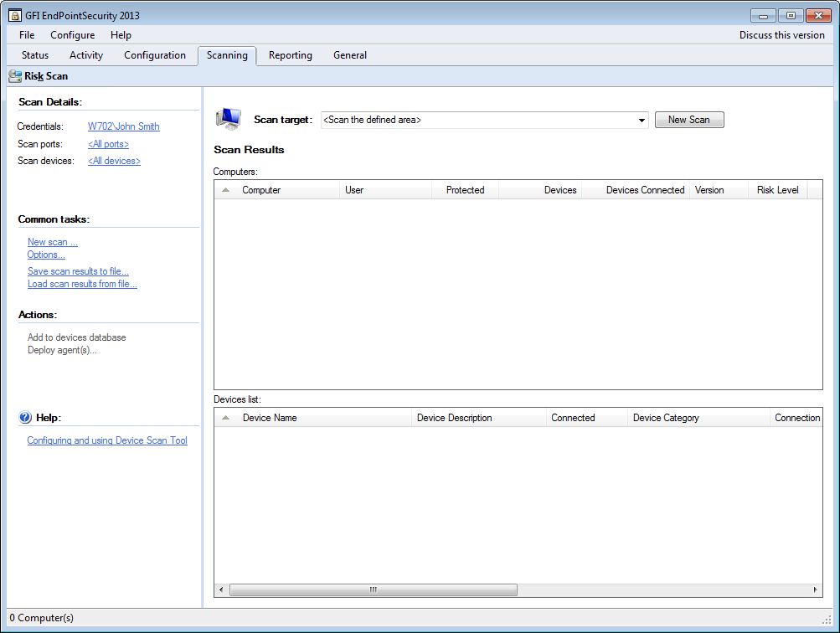
Task: Open Configuring and using Device Scan Tool help
Action: coord(107,440)
